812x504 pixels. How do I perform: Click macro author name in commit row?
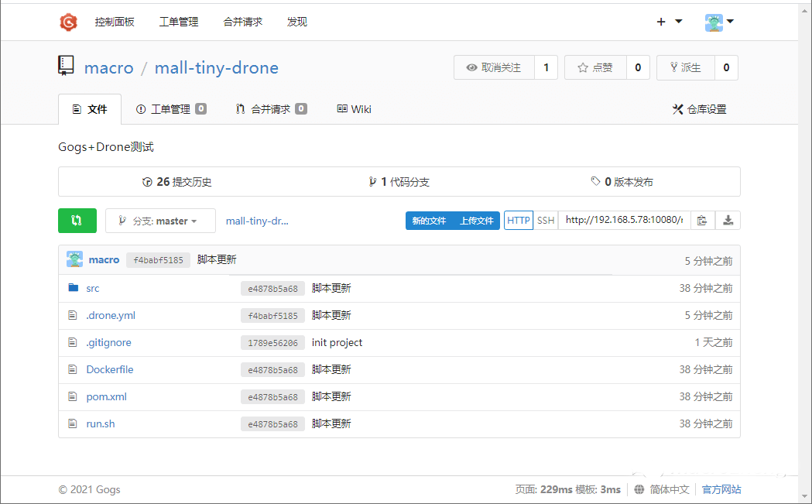pyautogui.click(x=104, y=259)
